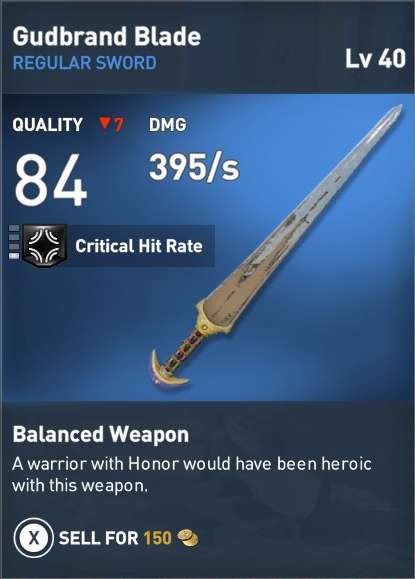
Task: Click the Balanced Weapon heading
Action: (100, 434)
